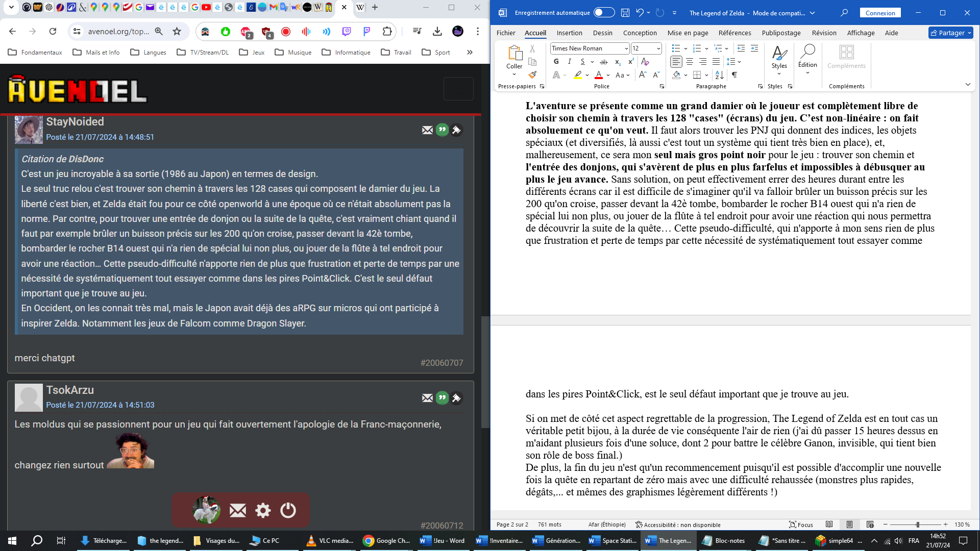Click the Format Painter brush icon
Viewport: 980px width, 551px height.
(x=532, y=74)
